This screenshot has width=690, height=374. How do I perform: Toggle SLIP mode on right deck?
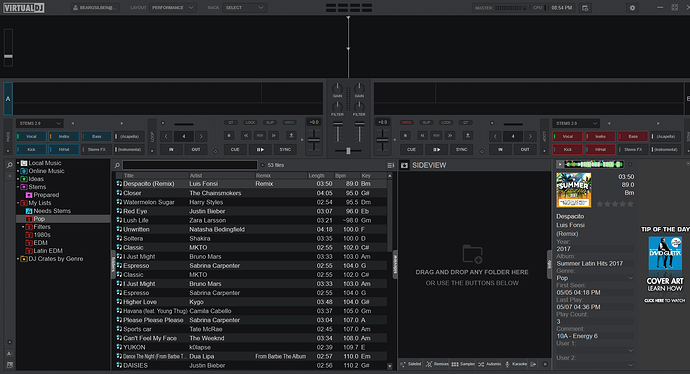(426, 122)
